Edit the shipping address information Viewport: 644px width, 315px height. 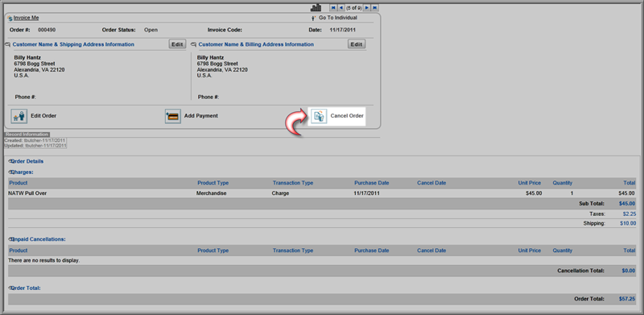[177, 44]
